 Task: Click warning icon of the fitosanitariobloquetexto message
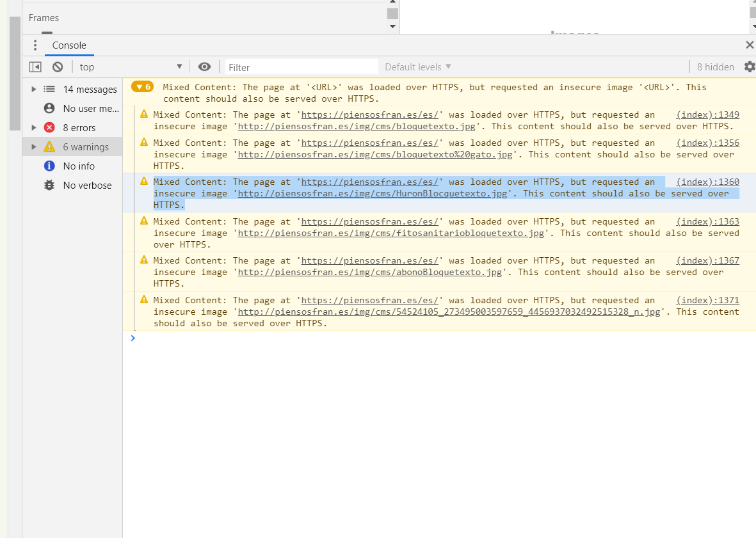pos(143,221)
